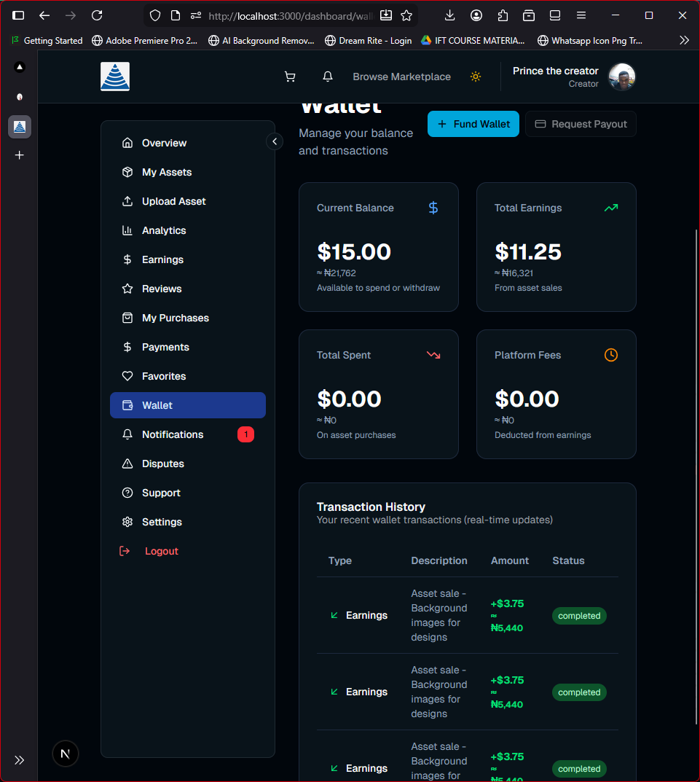Open Overview in the sidebar
This screenshot has width=700, height=782.
click(x=164, y=143)
